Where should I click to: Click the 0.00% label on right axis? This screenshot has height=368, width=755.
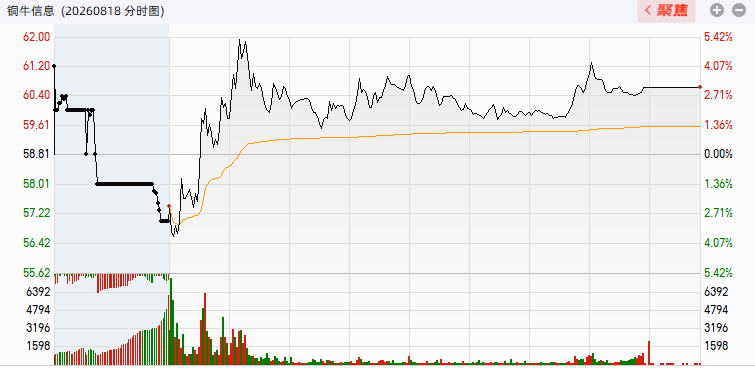click(x=718, y=155)
